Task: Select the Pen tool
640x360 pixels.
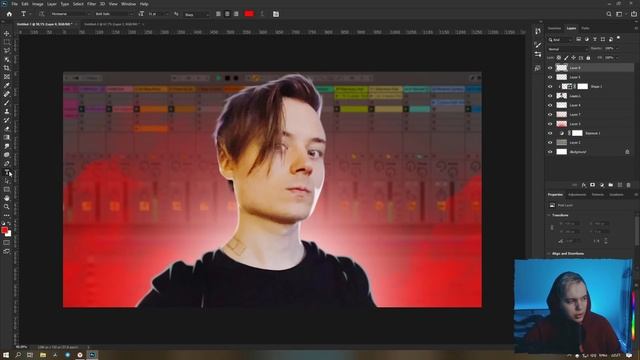Action: coord(7,163)
